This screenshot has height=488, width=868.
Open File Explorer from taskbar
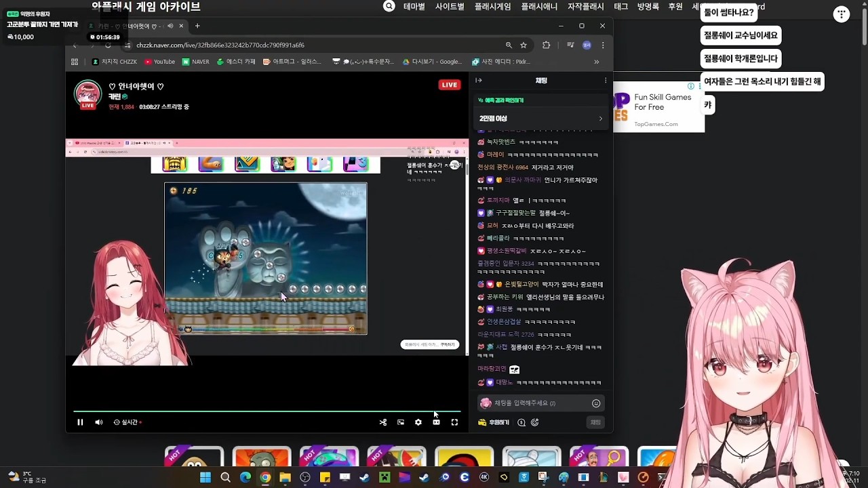click(x=285, y=477)
